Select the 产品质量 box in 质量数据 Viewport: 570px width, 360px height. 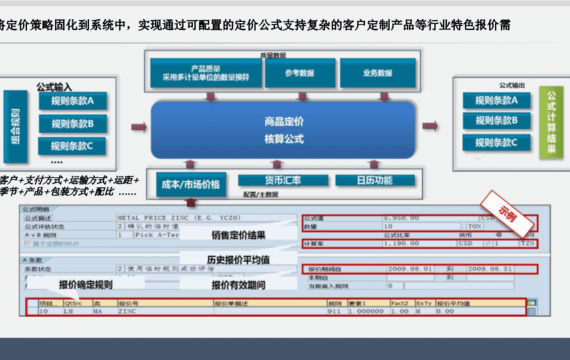pos(206,73)
